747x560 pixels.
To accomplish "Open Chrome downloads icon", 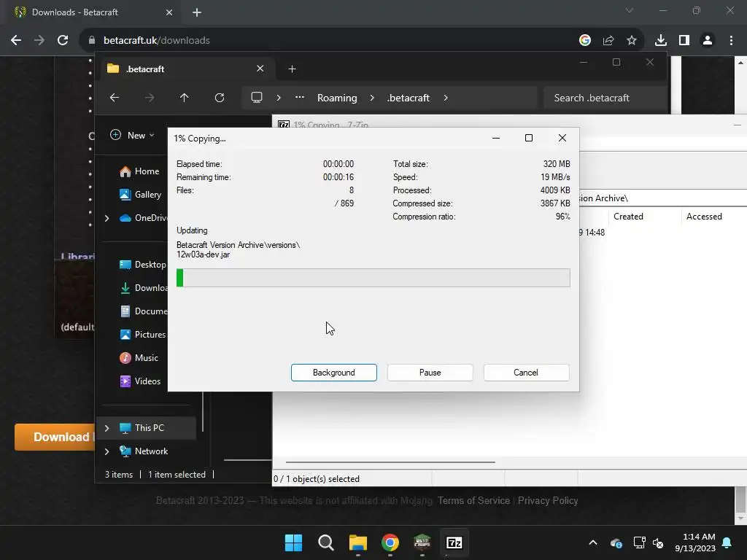I will [661, 41].
